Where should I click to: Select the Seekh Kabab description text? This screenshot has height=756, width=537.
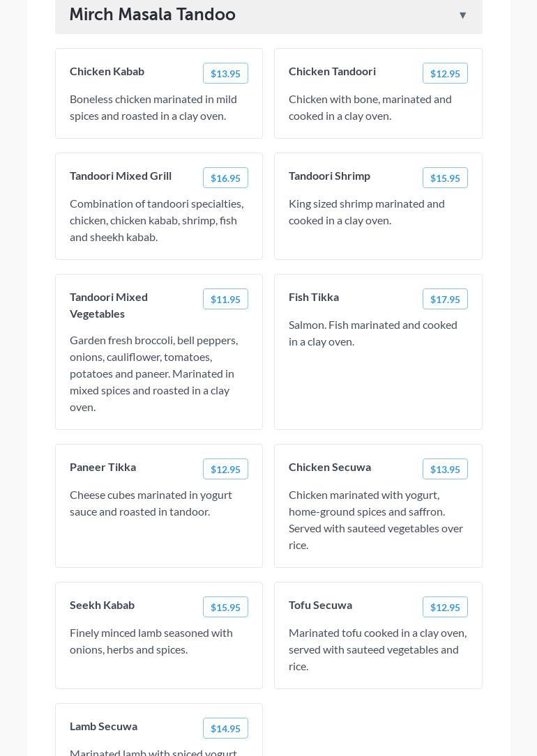pyautogui.click(x=151, y=641)
